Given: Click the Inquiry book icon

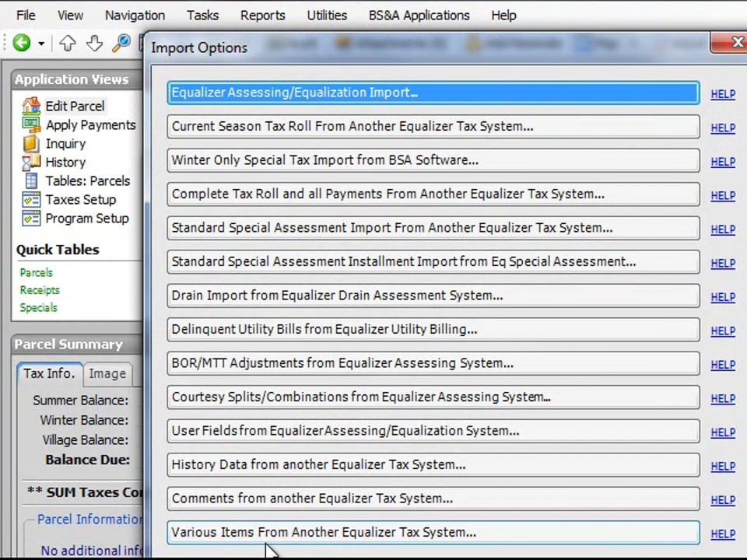Looking at the screenshot, I should click(31, 143).
